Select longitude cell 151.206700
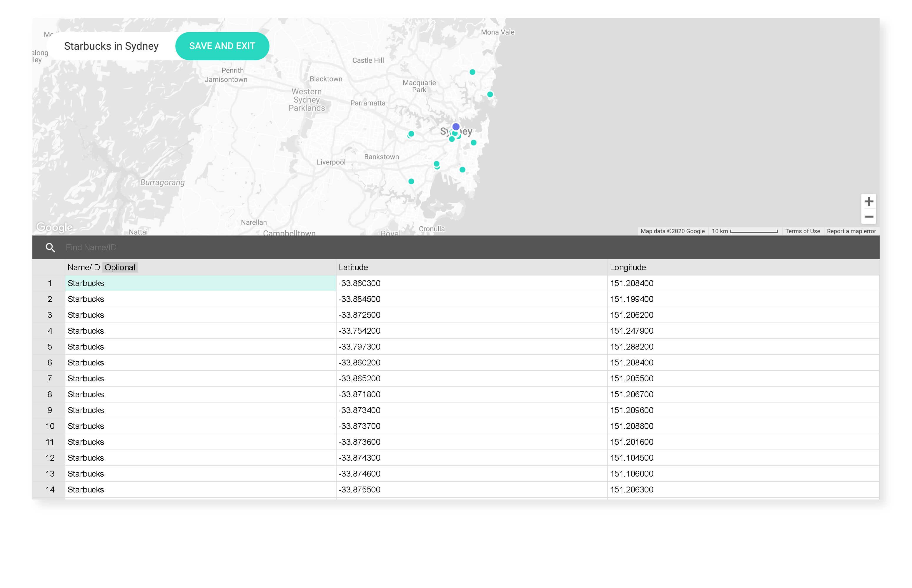The width and height of the screenshot is (912, 588). point(743,395)
